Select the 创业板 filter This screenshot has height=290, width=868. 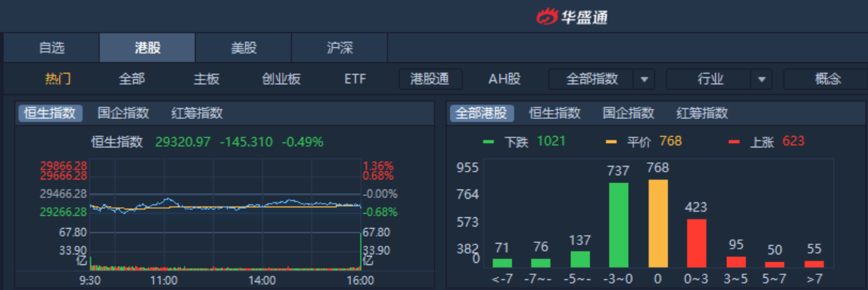coord(281,79)
